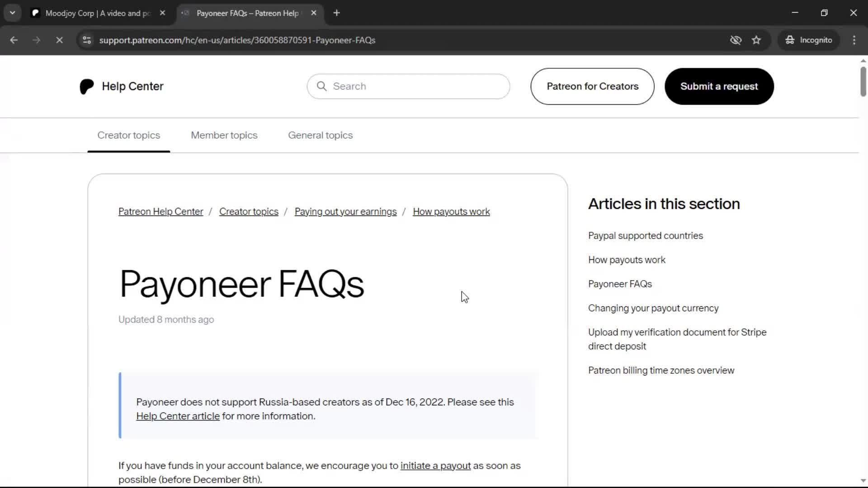Bookmark this page with the star icon
The image size is (868, 488).
(x=756, y=40)
